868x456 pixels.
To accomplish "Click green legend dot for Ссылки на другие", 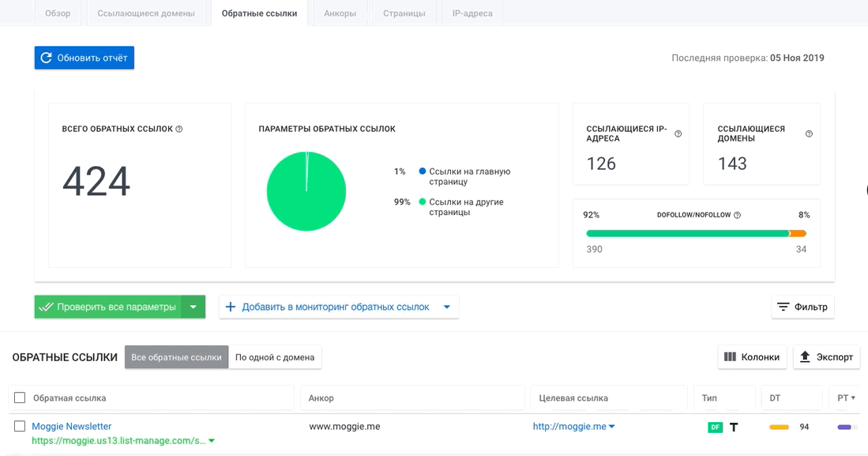I will tap(423, 202).
